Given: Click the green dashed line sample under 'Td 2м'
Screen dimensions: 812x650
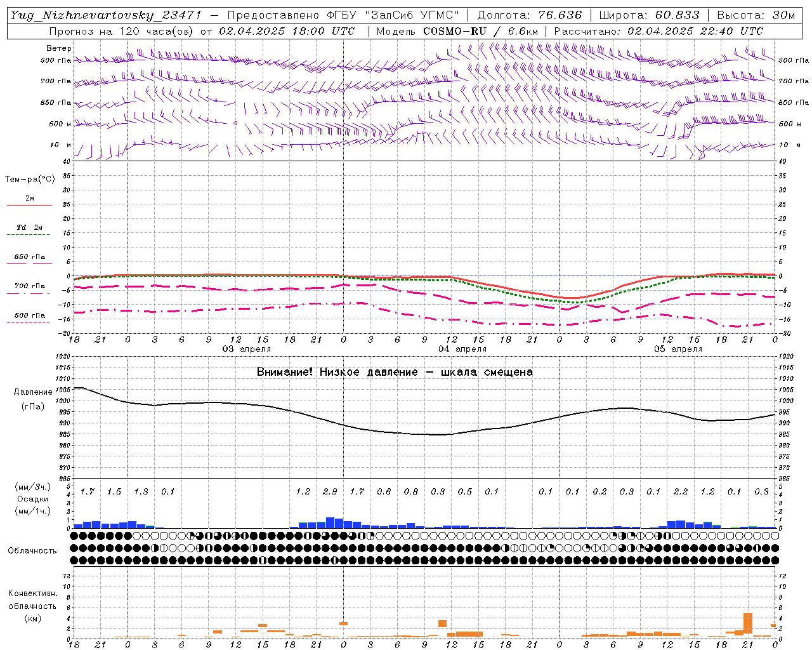Looking at the screenshot, I should point(28,235).
